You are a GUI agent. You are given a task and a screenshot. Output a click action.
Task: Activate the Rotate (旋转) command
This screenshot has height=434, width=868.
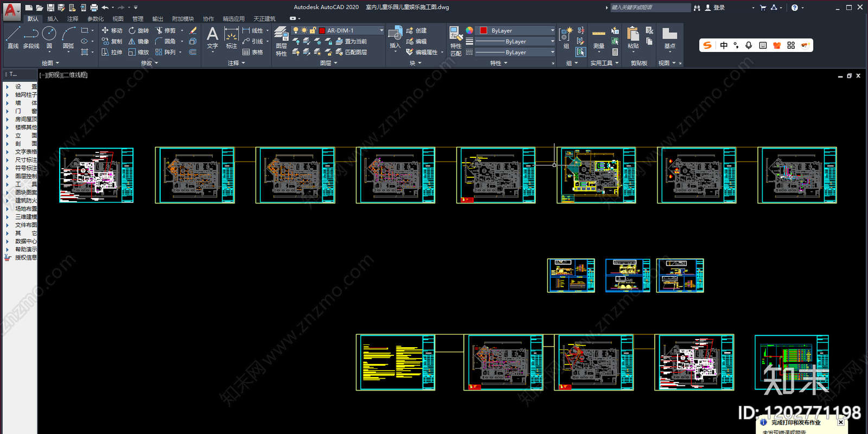[x=138, y=30]
